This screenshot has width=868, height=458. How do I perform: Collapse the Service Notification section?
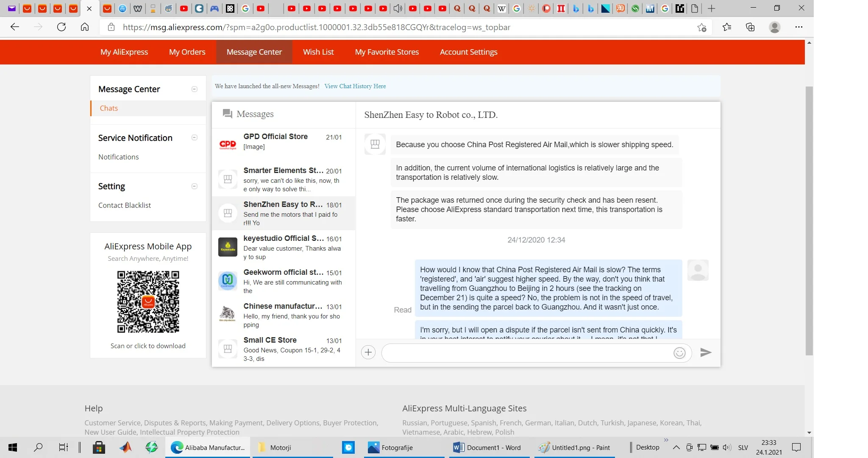[x=195, y=137]
